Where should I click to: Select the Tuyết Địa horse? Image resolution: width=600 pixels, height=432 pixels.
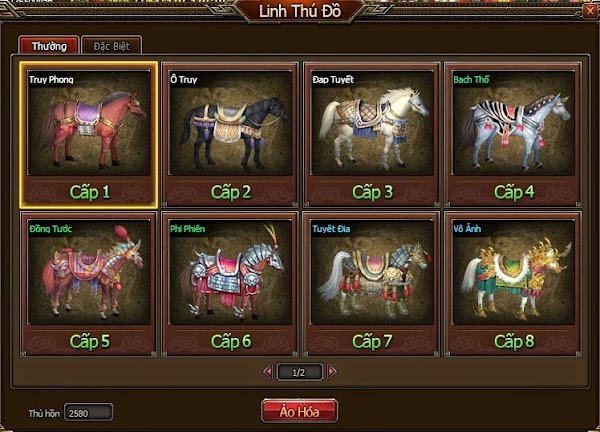pos(372,272)
